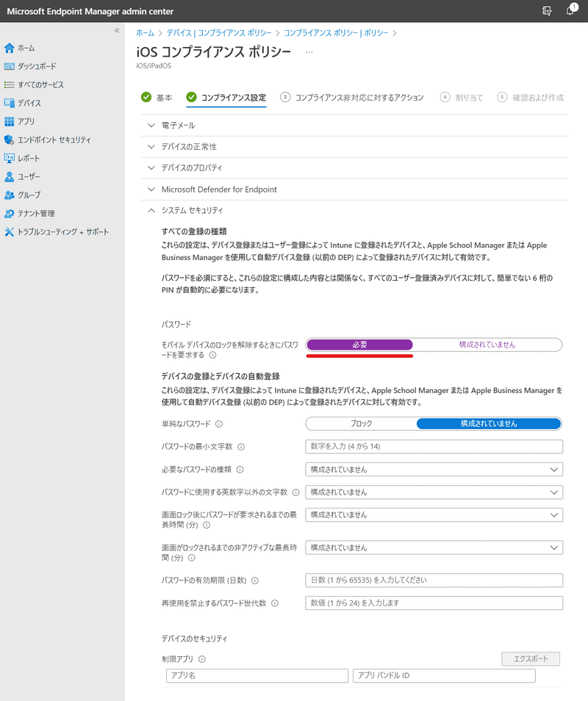Click the ホーム breadcrumb link
The width and height of the screenshot is (588, 701).
pyautogui.click(x=145, y=33)
